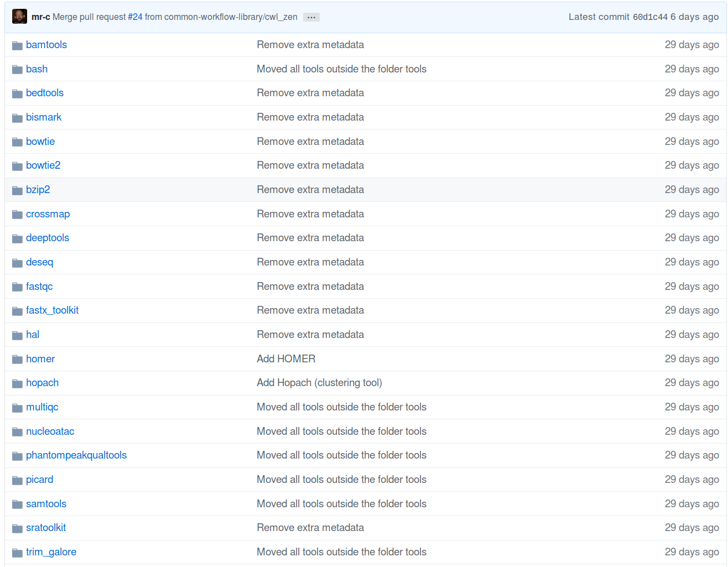The width and height of the screenshot is (728, 567).
Task: Open the fastqc folder
Action: click(39, 287)
